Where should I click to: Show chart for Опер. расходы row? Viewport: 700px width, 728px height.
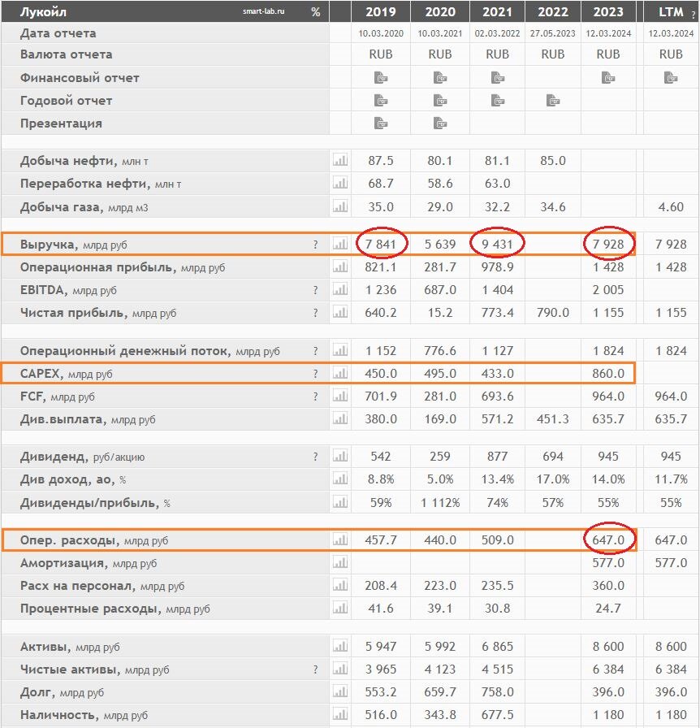[340, 540]
